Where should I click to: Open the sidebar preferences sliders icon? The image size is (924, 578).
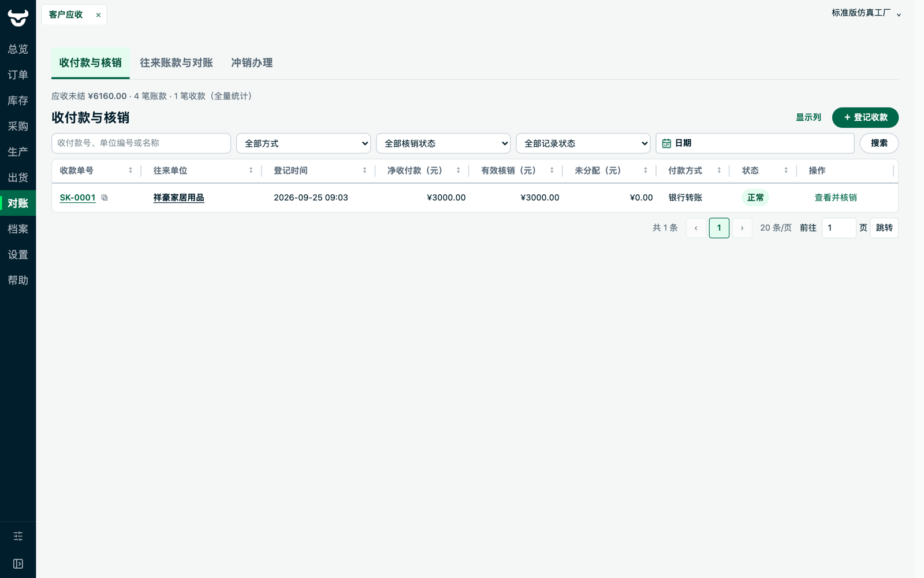(x=18, y=536)
